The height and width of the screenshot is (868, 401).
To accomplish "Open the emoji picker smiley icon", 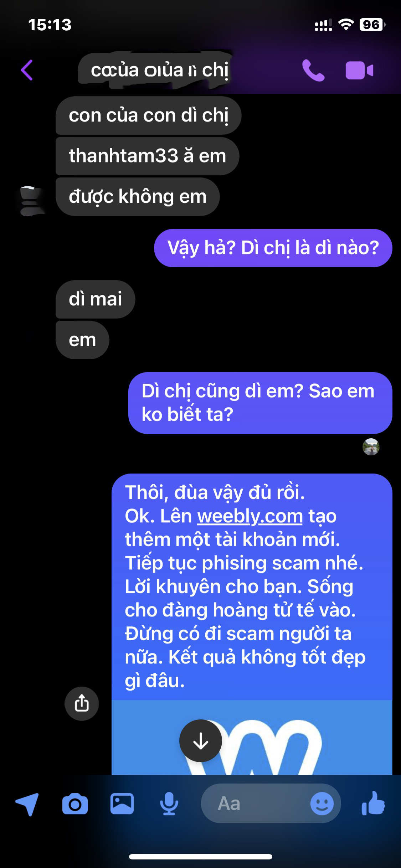I will point(322,804).
